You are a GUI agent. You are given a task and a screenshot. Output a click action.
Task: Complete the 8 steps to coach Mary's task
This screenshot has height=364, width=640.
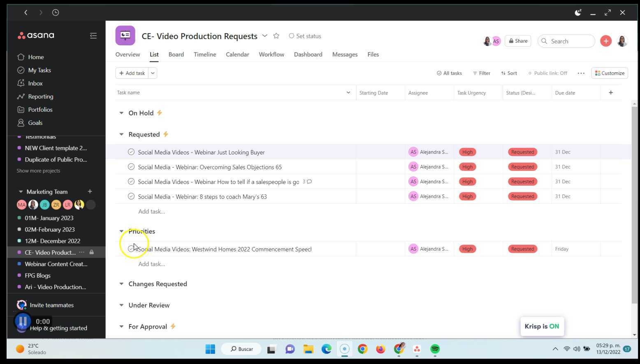point(131,196)
